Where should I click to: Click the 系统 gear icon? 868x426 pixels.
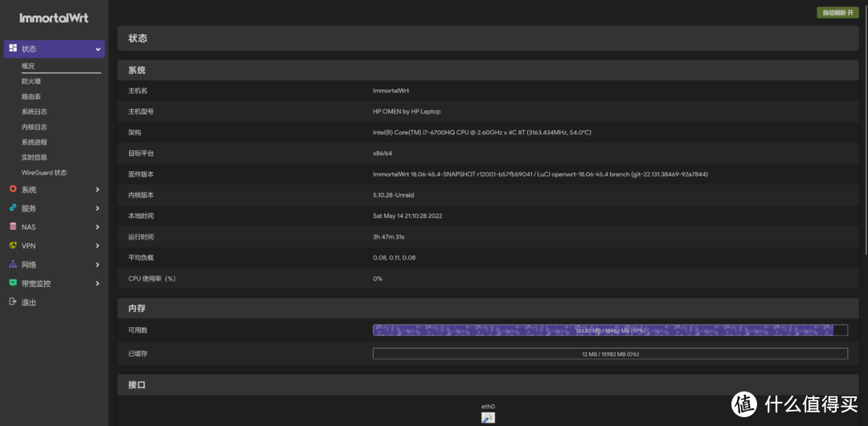[13, 189]
